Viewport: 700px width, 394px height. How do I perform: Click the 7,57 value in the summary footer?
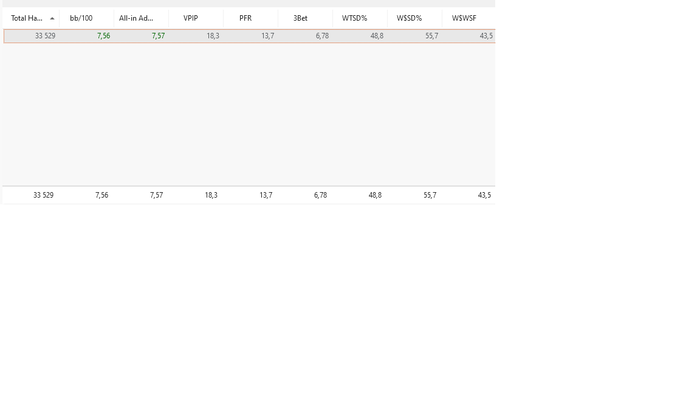pos(156,195)
